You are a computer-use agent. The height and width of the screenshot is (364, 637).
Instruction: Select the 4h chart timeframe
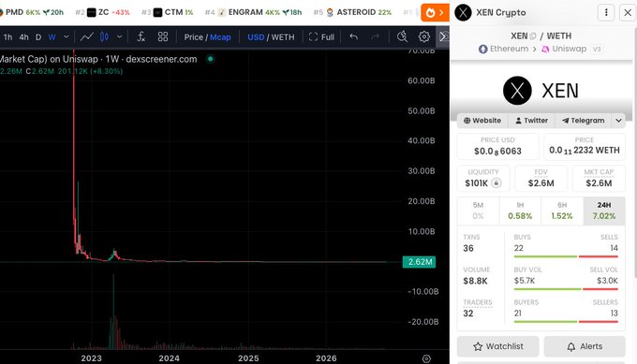tap(24, 36)
